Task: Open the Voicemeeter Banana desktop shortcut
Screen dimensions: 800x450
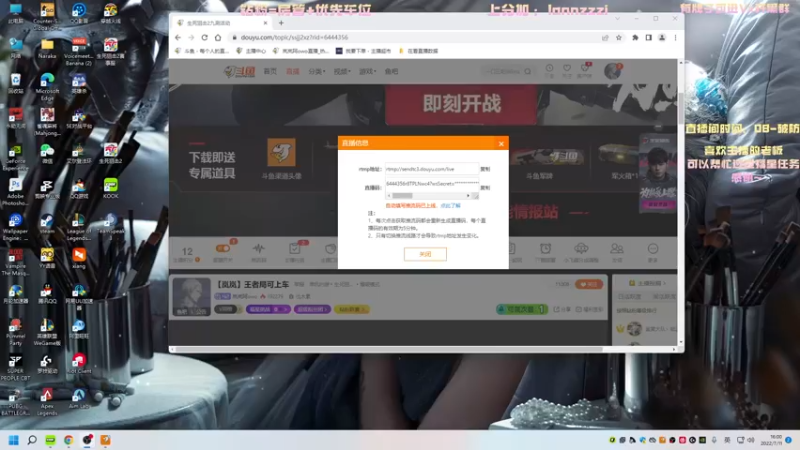Action: [79, 52]
